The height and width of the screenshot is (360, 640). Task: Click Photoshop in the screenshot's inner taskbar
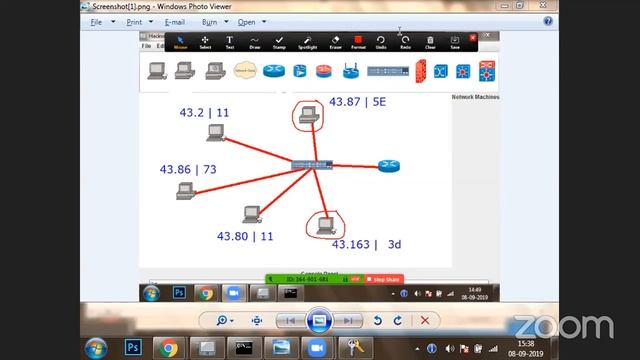coord(179,293)
